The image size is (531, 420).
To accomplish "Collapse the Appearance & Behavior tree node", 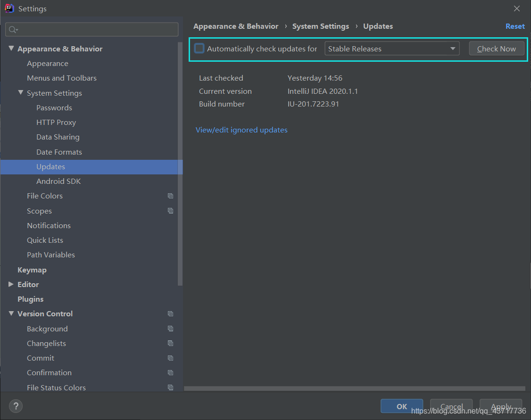I will pos(11,49).
